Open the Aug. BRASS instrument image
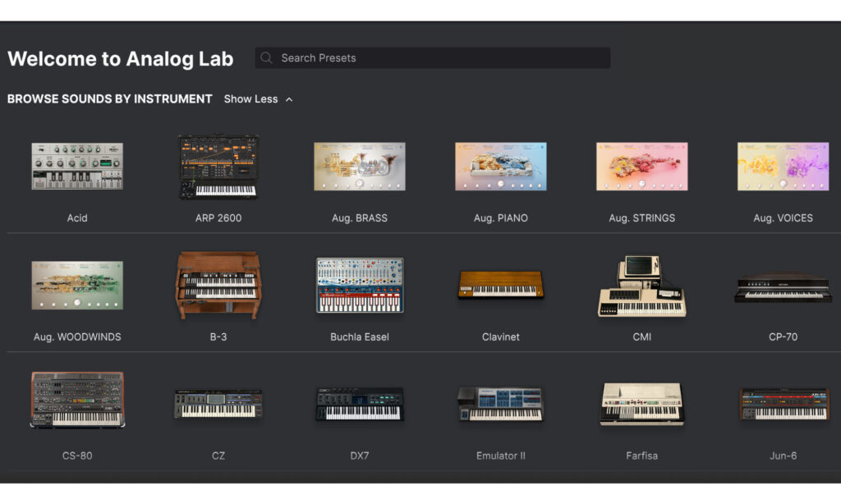Image resolution: width=841 pixels, height=504 pixels. pyautogui.click(x=360, y=166)
